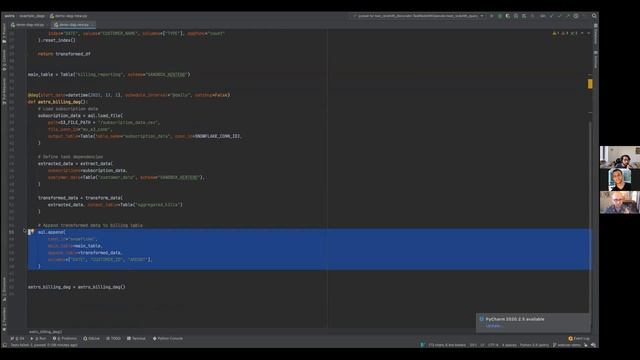Click the 'def astro_billing_dag():' line
Screen dimensions: 640x360
coord(58,102)
